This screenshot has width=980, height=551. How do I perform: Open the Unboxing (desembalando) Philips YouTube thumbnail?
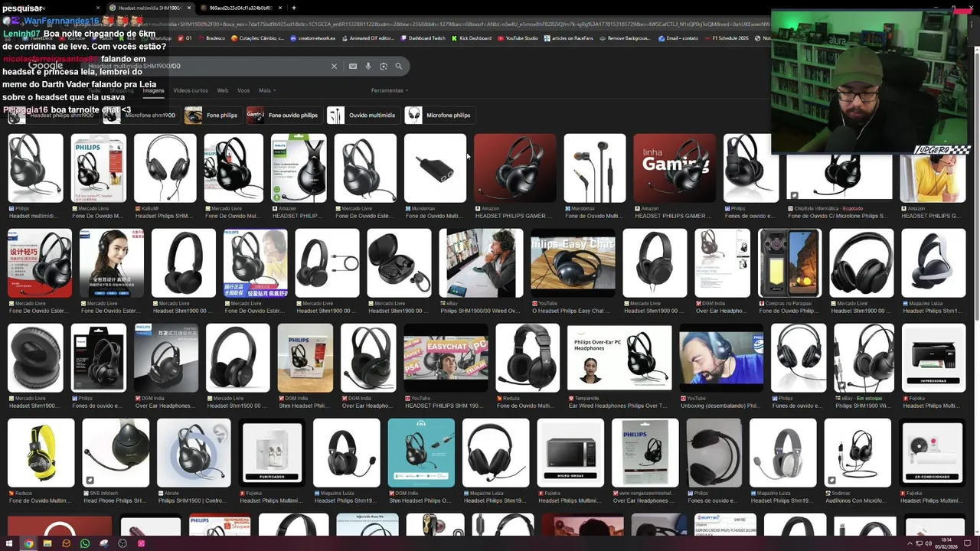(721, 358)
